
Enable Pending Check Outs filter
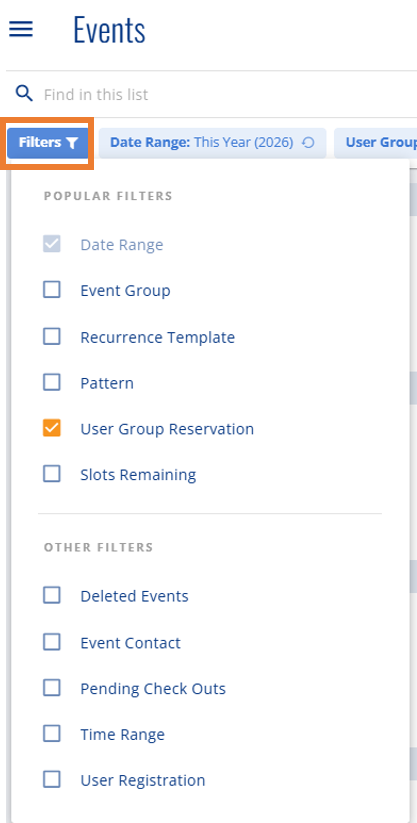51,688
